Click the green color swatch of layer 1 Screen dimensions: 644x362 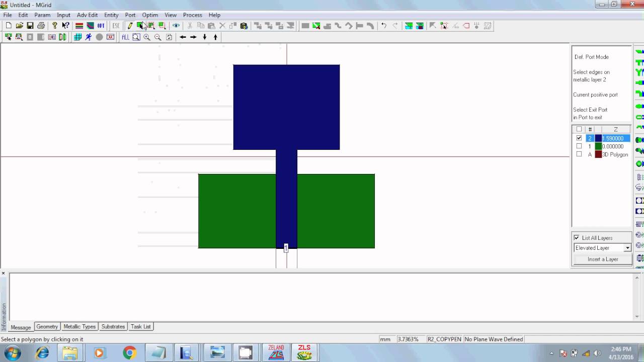(x=598, y=146)
